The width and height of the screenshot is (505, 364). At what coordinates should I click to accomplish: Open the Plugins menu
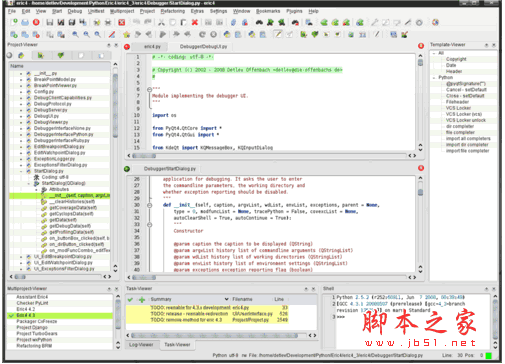tap(294, 11)
